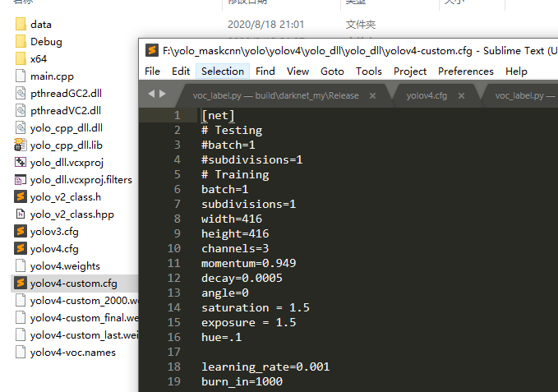This screenshot has width=558, height=392.
Task: Select the Debug folder name
Action: (46, 42)
